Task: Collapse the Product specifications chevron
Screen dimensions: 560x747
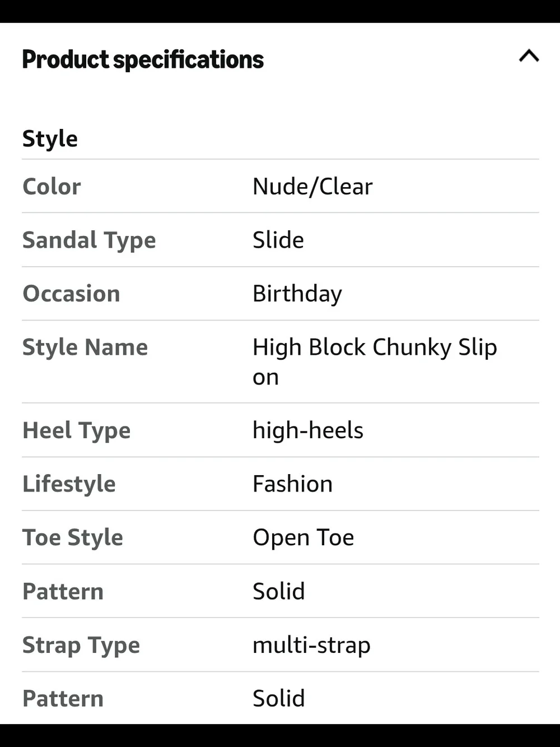Action: [529, 55]
